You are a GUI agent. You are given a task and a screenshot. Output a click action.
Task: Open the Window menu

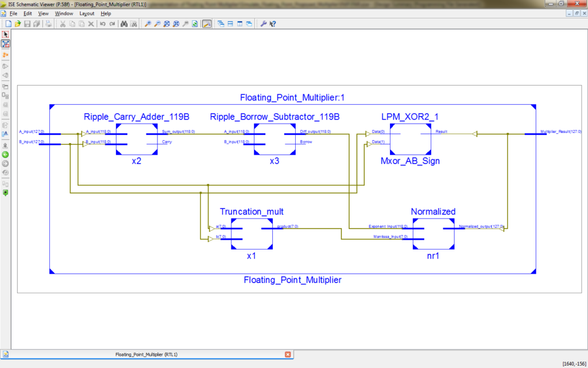coord(64,13)
